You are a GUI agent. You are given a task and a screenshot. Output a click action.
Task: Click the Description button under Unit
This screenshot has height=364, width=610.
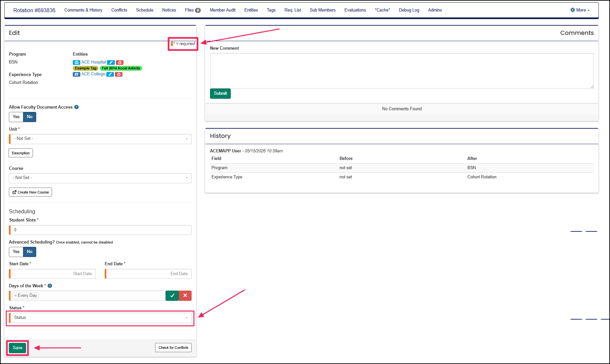coord(21,153)
